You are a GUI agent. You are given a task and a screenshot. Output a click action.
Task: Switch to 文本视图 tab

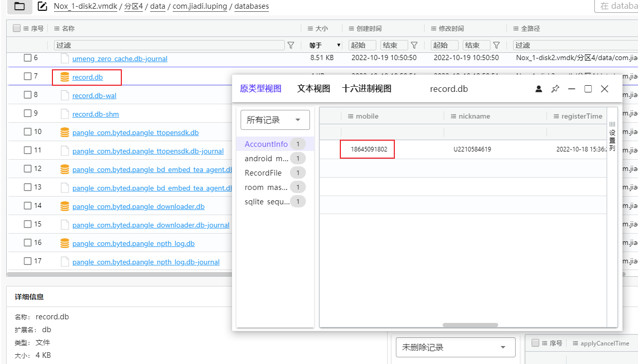point(313,89)
